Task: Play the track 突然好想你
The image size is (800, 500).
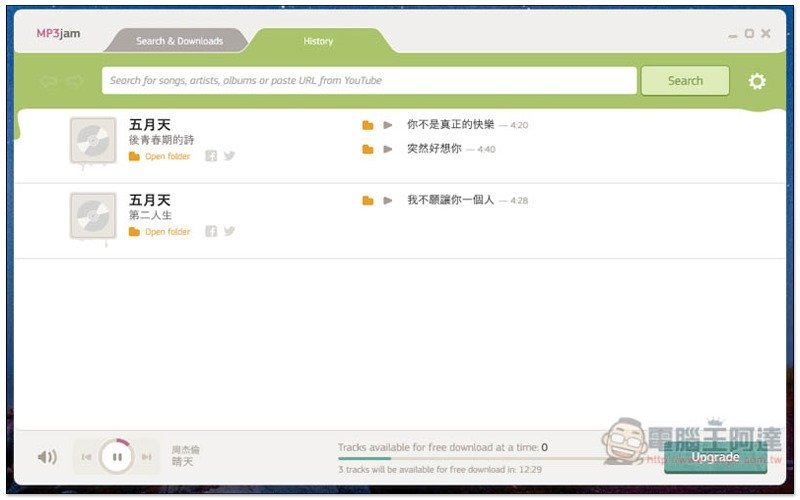Action: click(388, 149)
